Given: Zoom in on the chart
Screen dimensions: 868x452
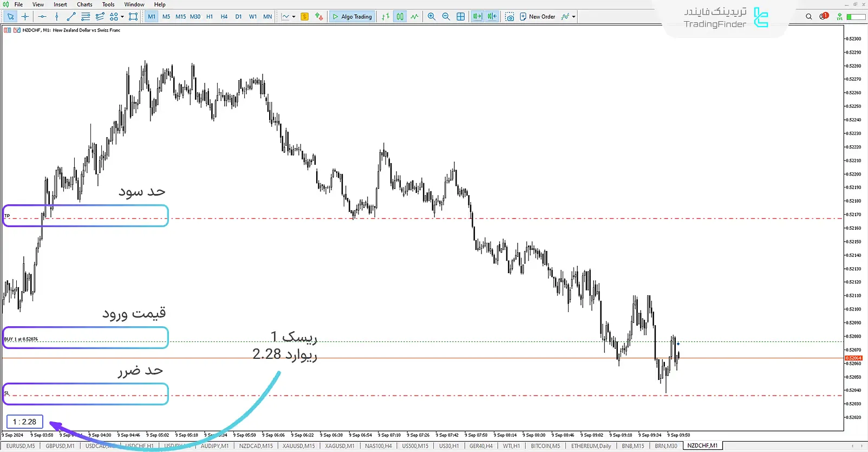Looking at the screenshot, I should [432, 17].
